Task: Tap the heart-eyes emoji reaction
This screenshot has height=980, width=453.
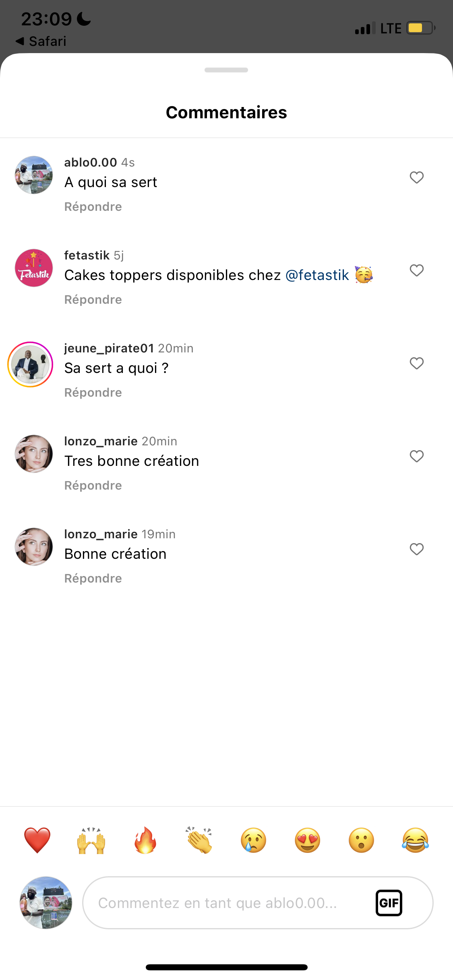Action: click(x=307, y=840)
